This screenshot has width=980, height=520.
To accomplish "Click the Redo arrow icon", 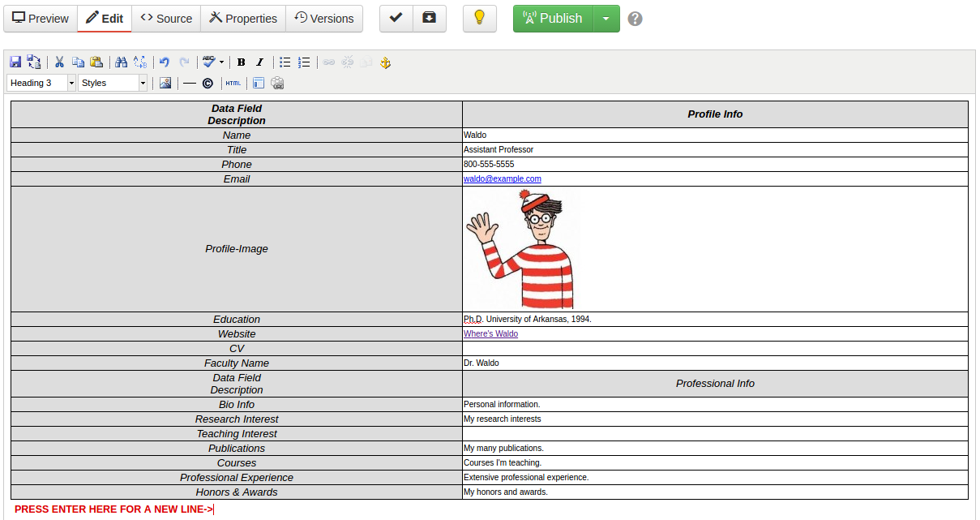I will [184, 62].
